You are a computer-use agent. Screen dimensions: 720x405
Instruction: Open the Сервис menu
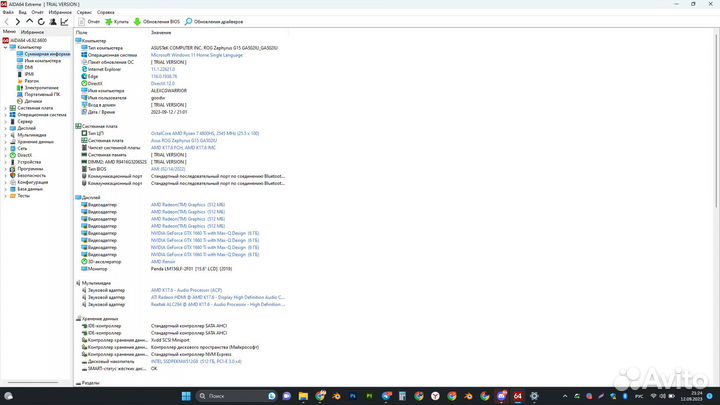84,12
